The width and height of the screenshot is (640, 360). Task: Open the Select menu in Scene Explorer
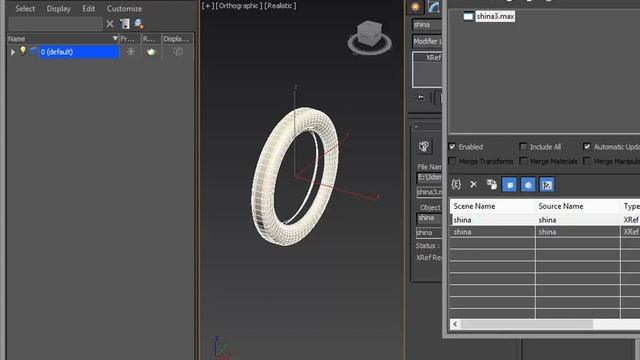pyautogui.click(x=25, y=9)
